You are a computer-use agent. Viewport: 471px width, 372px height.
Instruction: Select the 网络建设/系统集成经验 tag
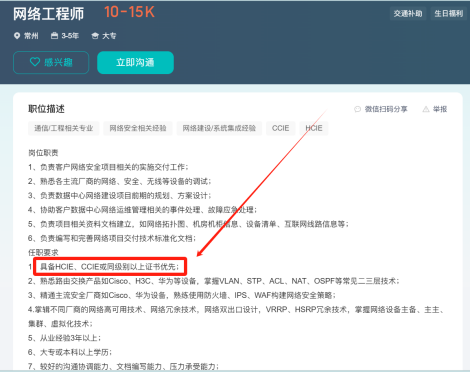(x=219, y=128)
